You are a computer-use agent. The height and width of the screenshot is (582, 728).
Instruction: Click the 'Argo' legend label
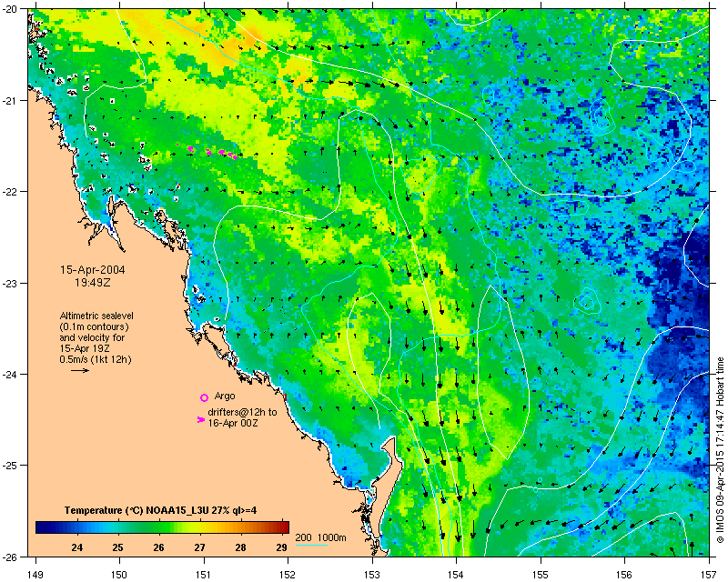(225, 396)
